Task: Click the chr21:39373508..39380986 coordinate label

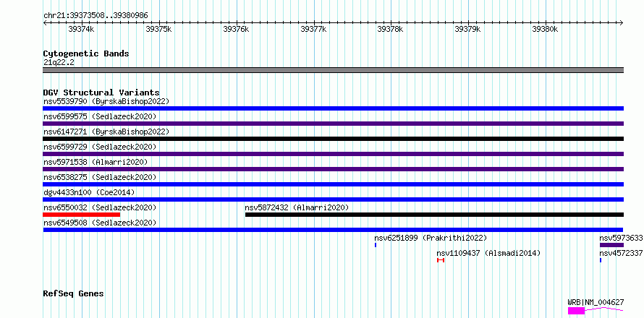Action: (96, 15)
